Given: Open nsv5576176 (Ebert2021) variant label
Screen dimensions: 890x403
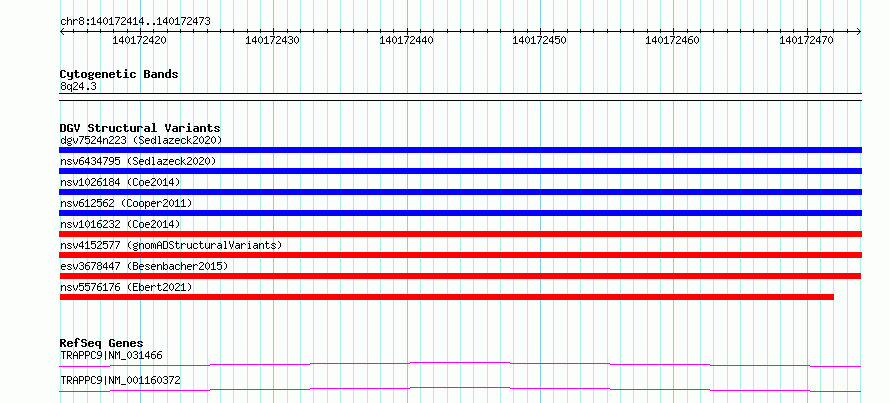Looking at the screenshot, I should coord(126,287).
